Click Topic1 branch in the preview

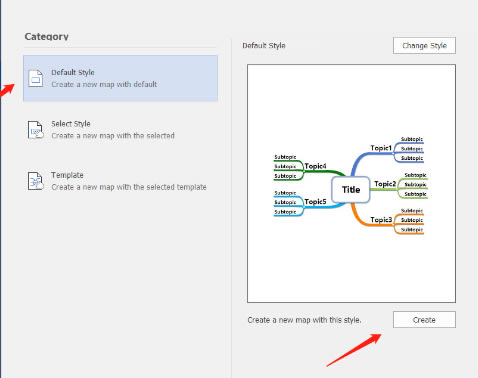381,148
